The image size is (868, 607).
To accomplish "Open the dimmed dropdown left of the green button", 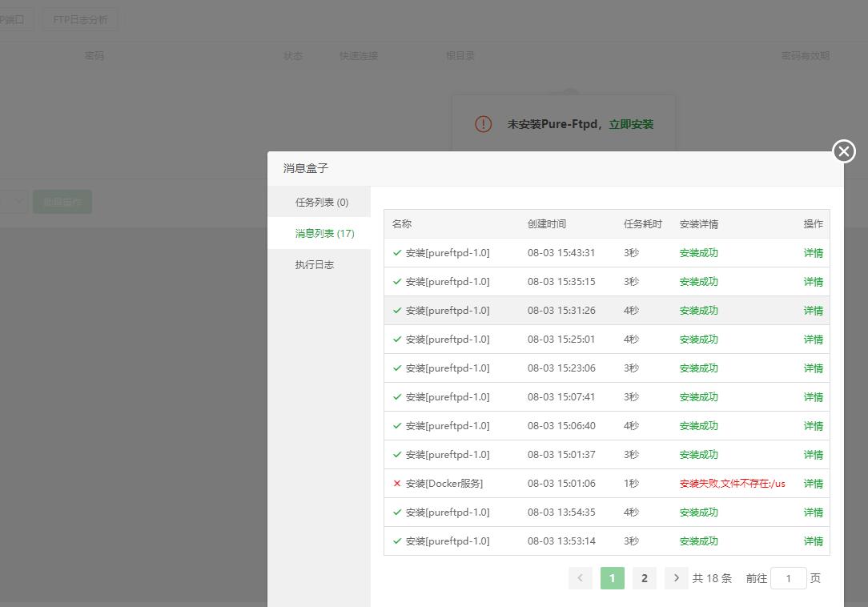I will [14, 202].
